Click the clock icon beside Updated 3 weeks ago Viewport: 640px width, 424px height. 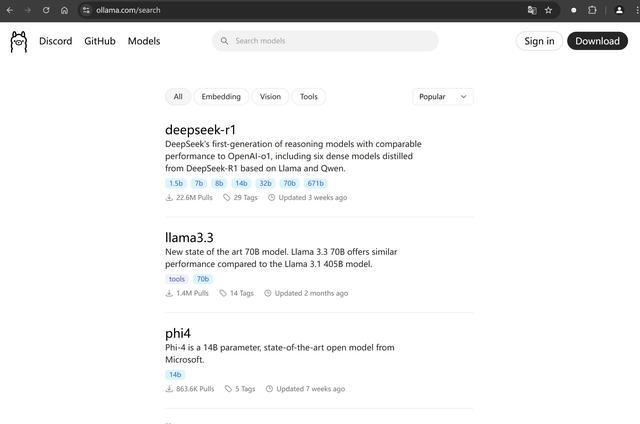click(x=271, y=198)
